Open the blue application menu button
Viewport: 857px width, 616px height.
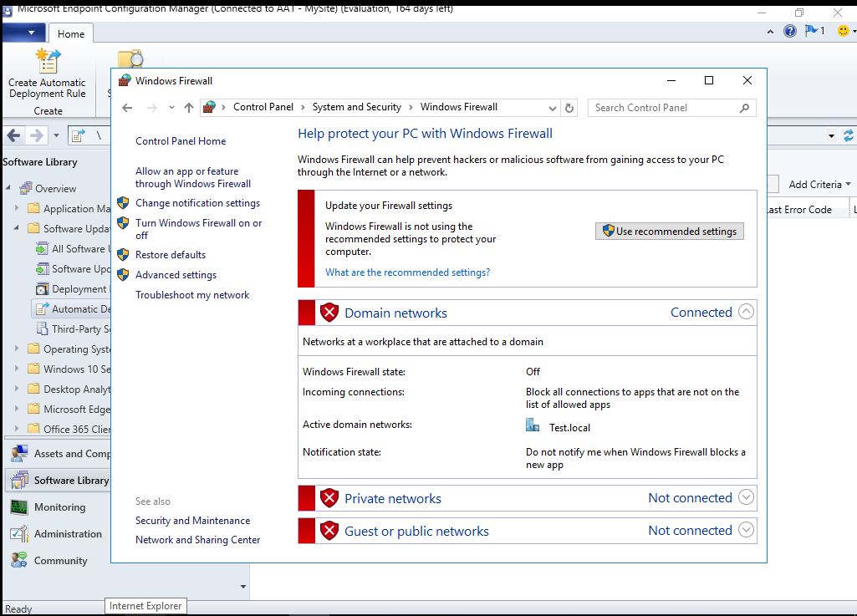tap(24, 33)
